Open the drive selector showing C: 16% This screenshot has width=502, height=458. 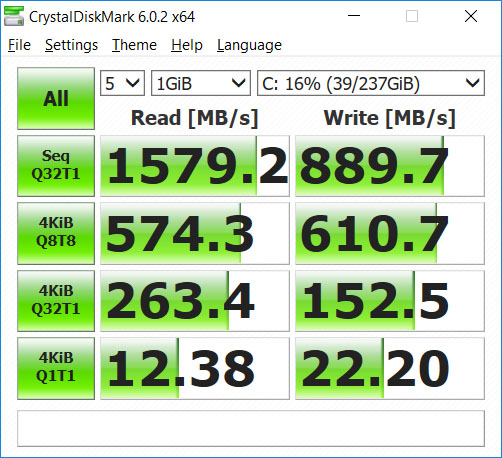[371, 83]
